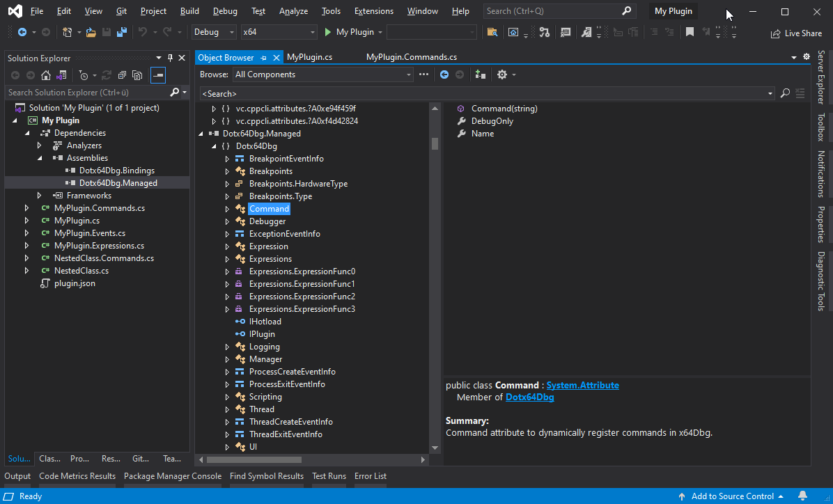The width and height of the screenshot is (833, 504).
Task: Start debugging with green play arrow
Action: (328, 33)
